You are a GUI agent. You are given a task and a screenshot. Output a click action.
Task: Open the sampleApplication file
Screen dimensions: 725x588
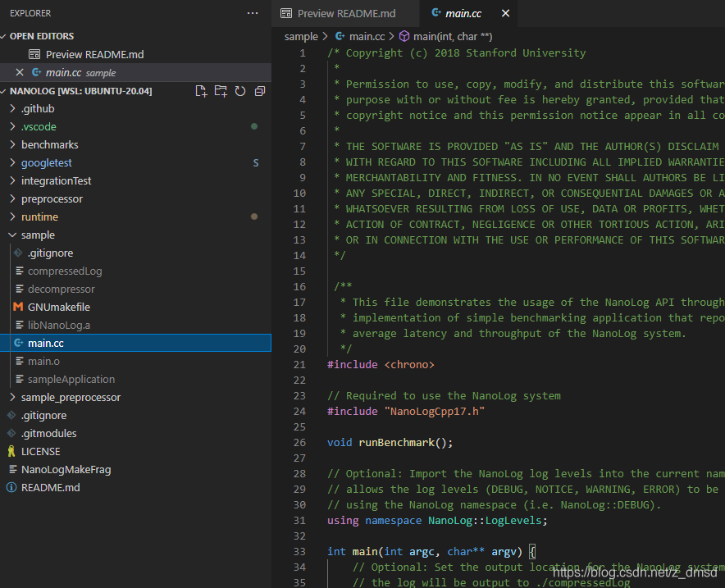point(135,379)
